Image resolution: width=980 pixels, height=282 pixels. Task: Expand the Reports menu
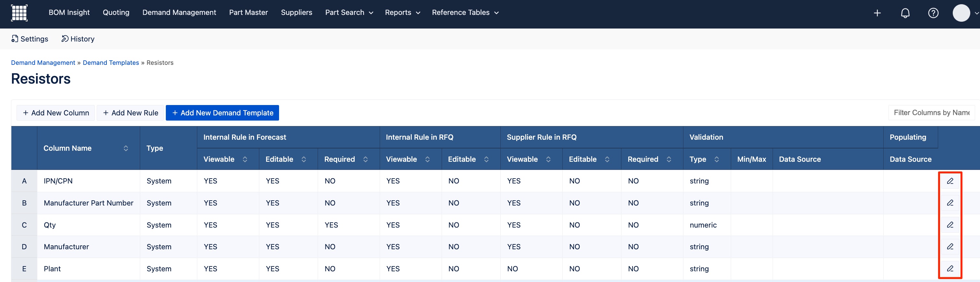pyautogui.click(x=402, y=13)
